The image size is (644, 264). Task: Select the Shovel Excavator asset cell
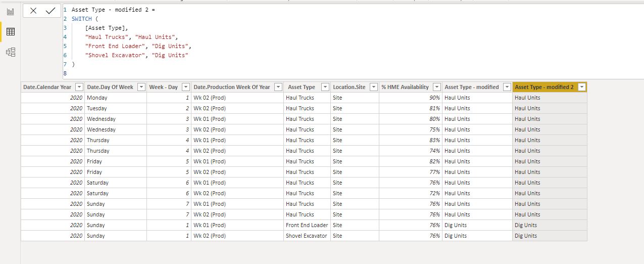tap(307, 236)
